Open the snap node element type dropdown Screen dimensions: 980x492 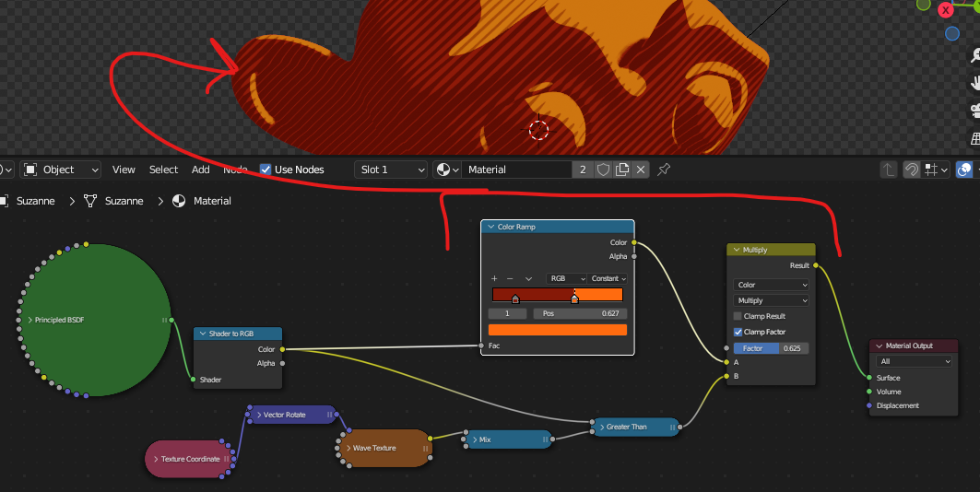(x=937, y=170)
